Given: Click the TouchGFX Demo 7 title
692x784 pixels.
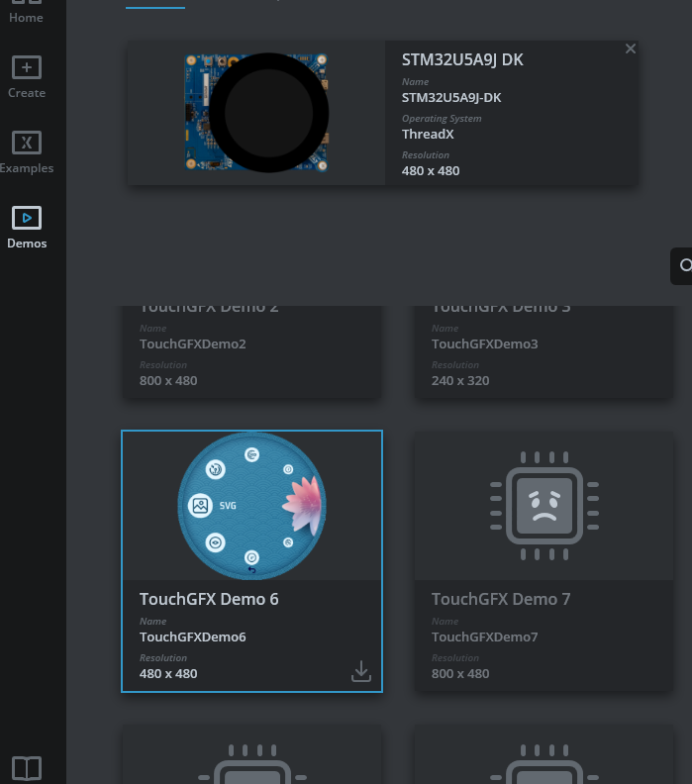Looking at the screenshot, I should click(501, 599).
